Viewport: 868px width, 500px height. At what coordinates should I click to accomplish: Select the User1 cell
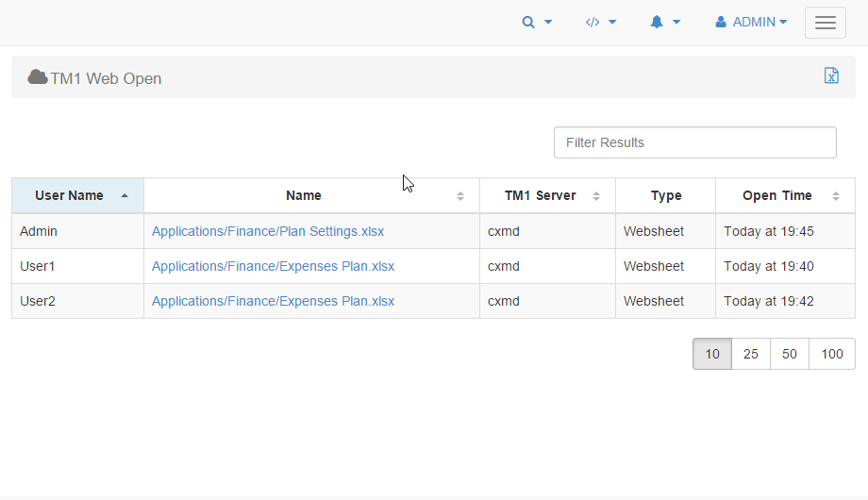[77, 266]
